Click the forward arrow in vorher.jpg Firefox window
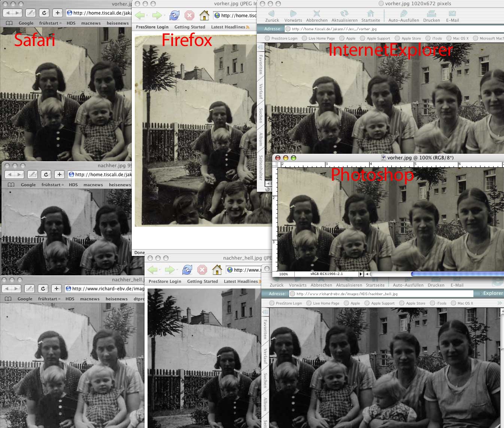This screenshot has height=428, width=504. 157,15
